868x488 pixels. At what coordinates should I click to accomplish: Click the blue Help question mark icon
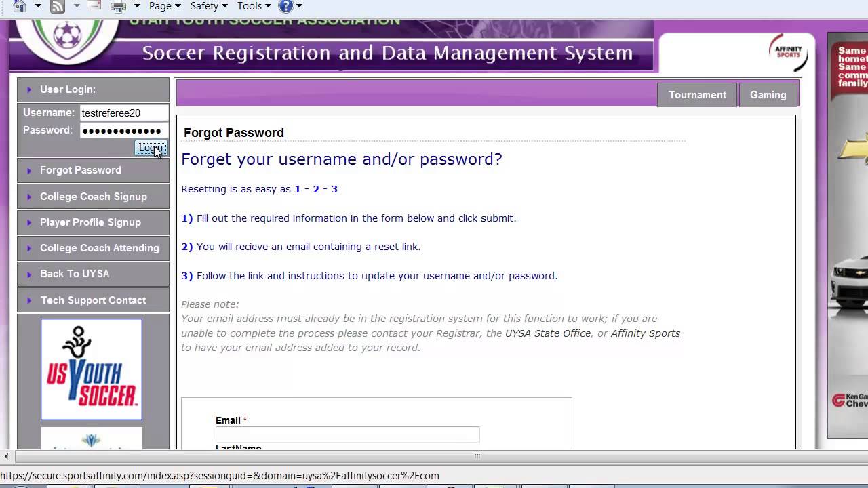[x=286, y=6]
